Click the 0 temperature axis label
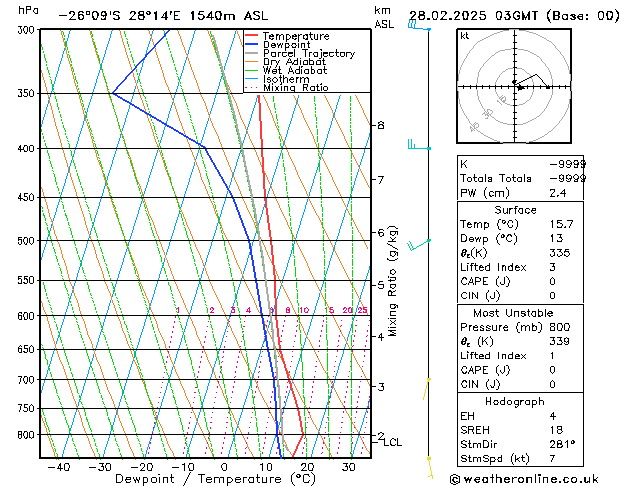This screenshot has width=629, height=486. pos(224,468)
